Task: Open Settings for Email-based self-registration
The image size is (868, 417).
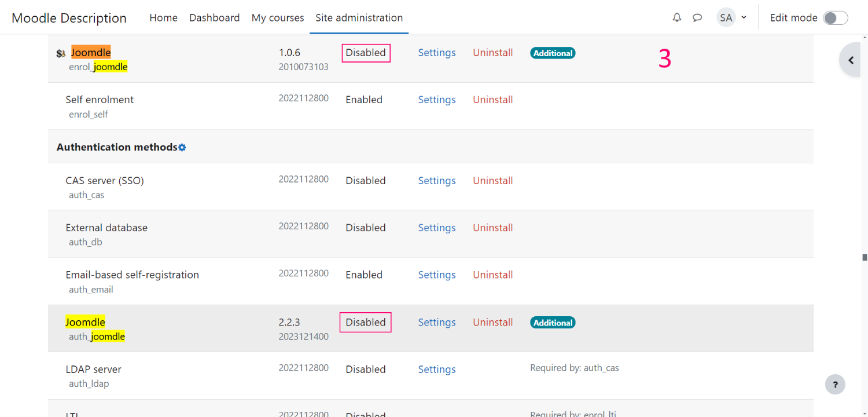Action: pos(437,275)
